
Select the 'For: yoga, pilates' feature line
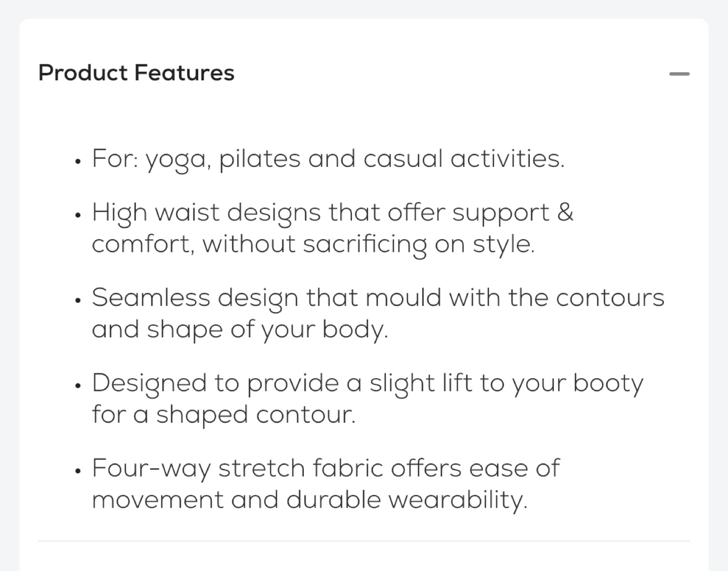(328, 159)
